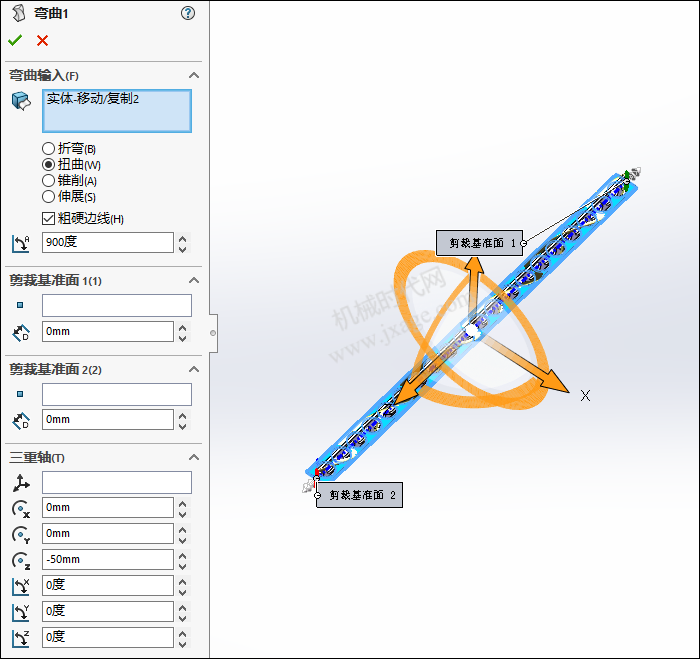Decrease Y rotation origin with down arrow

(183, 540)
